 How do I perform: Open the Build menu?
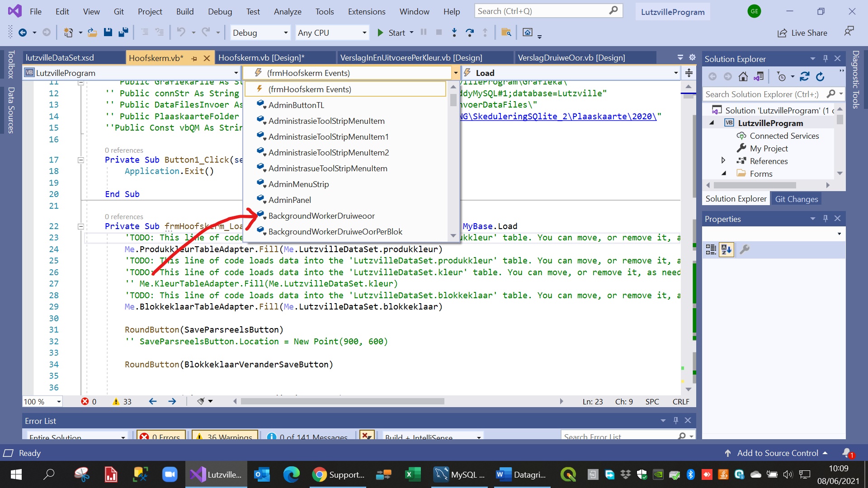coord(185,11)
